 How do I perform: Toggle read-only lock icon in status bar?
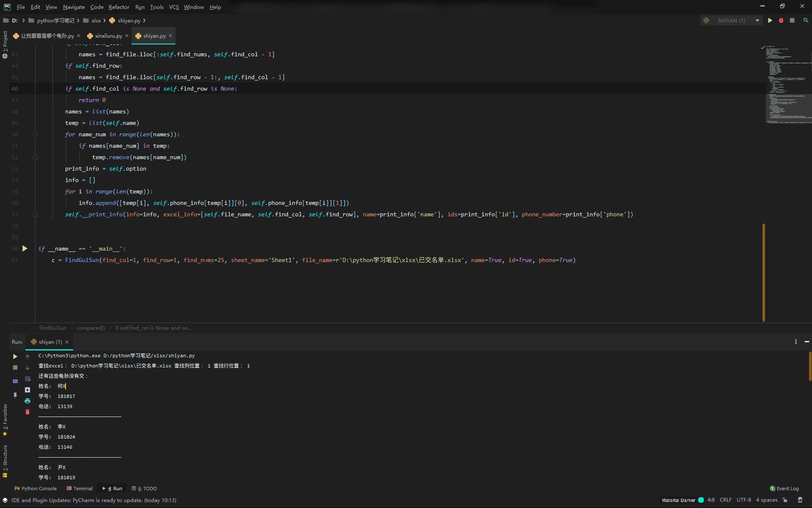click(x=785, y=500)
